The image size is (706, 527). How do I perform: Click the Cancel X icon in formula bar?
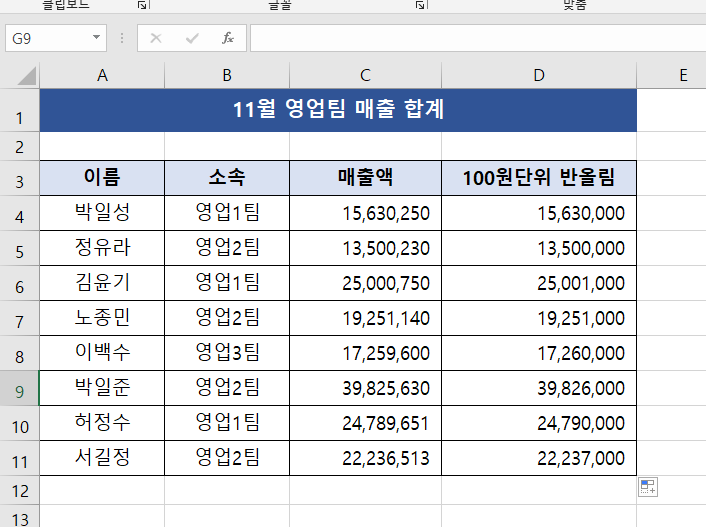tap(156, 38)
